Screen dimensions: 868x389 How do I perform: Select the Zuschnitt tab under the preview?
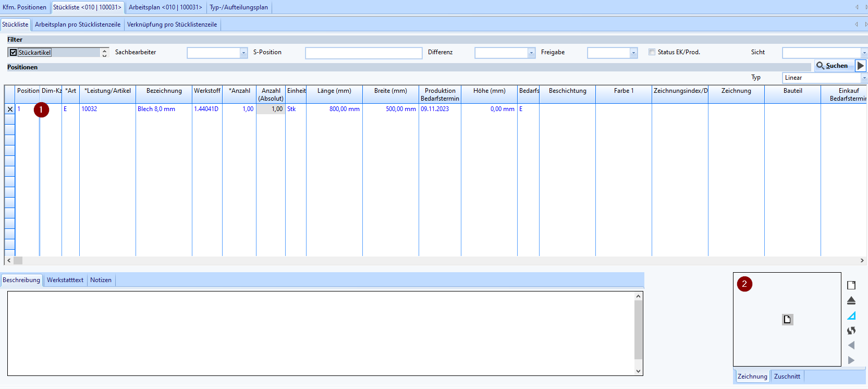787,376
